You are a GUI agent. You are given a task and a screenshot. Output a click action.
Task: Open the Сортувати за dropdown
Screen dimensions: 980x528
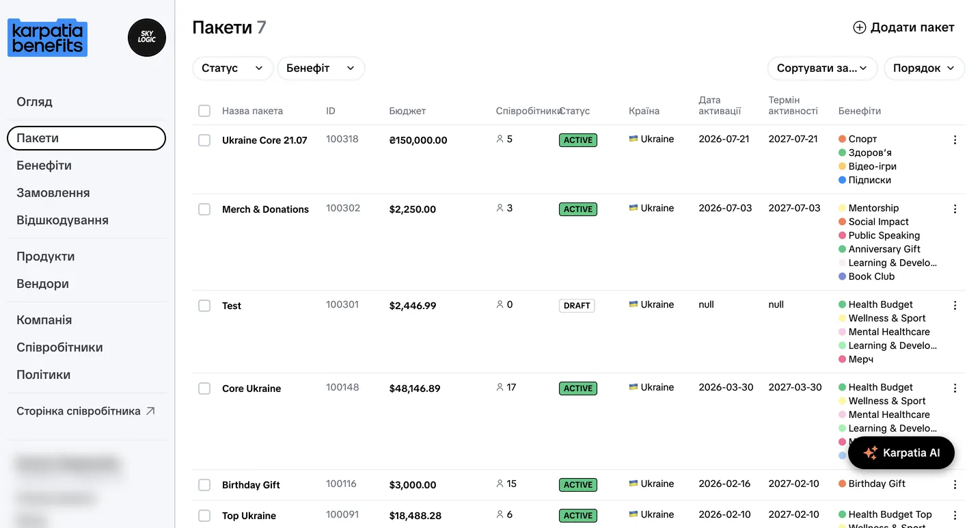pos(823,68)
